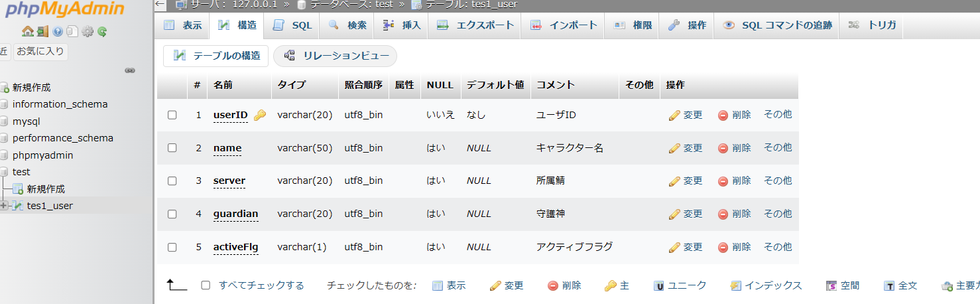Click the お気に入り favorites button
This screenshot has height=304, width=980.
point(41,51)
